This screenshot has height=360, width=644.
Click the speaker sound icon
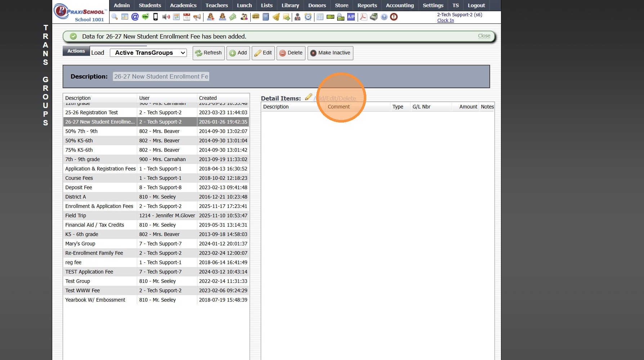[166, 17]
